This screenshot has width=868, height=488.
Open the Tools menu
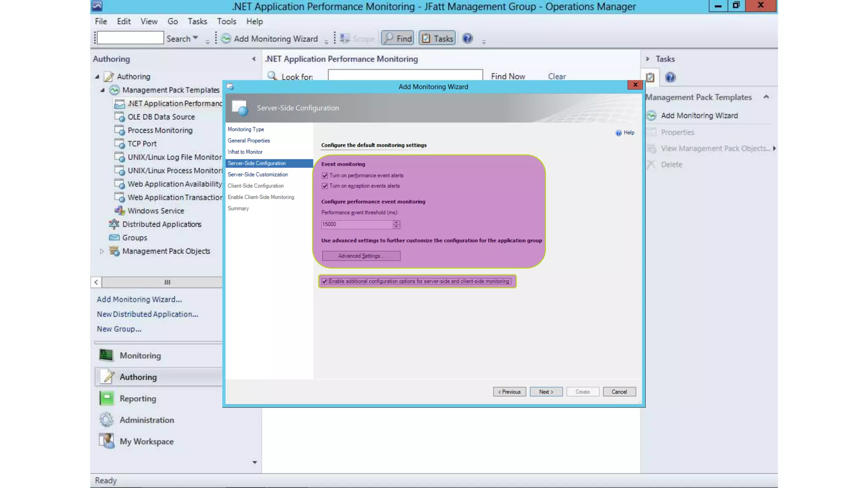[226, 21]
